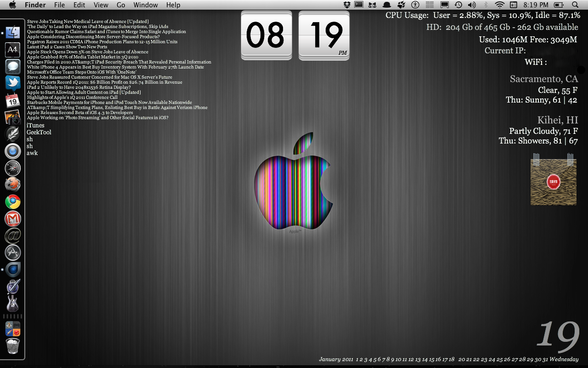Open the battery status menu
This screenshot has width=588, height=368.
point(559,5)
